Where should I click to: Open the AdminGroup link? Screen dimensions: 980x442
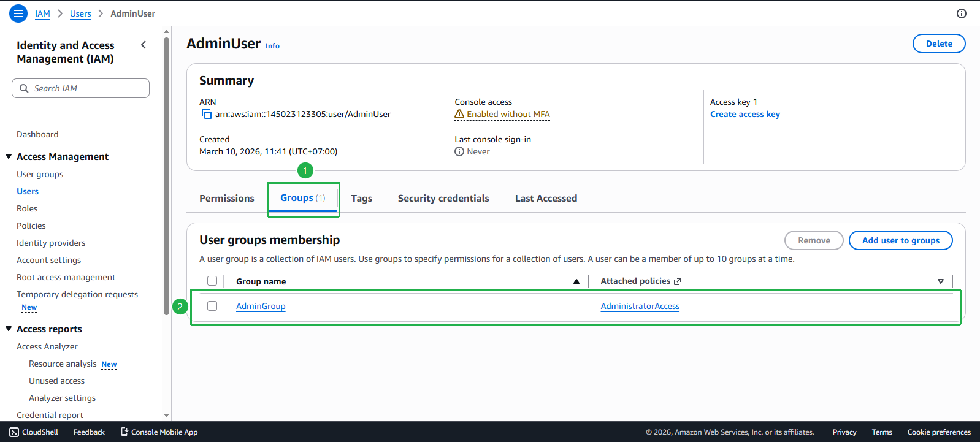(261, 306)
